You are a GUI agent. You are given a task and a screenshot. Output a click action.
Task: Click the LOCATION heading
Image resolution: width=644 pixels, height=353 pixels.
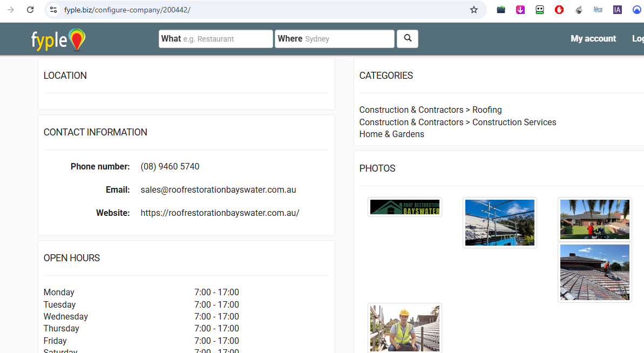[x=65, y=76]
